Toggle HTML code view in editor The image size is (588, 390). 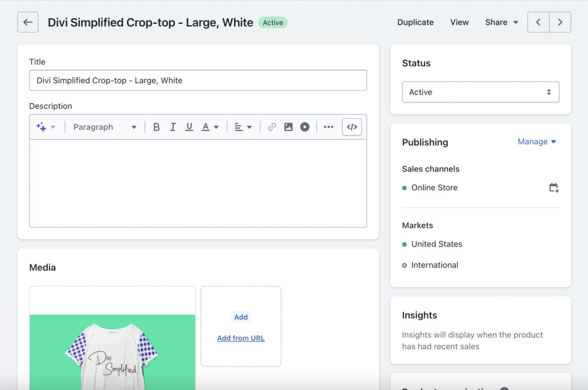(352, 127)
